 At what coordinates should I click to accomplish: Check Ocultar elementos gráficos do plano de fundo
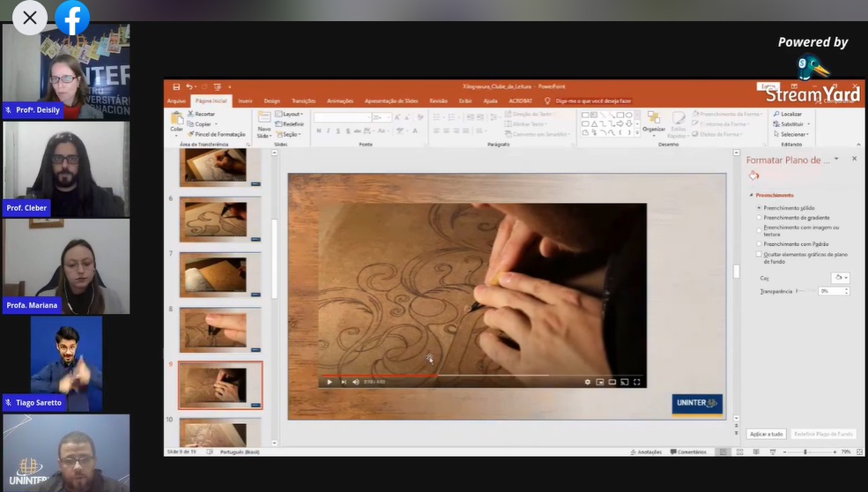coord(760,255)
